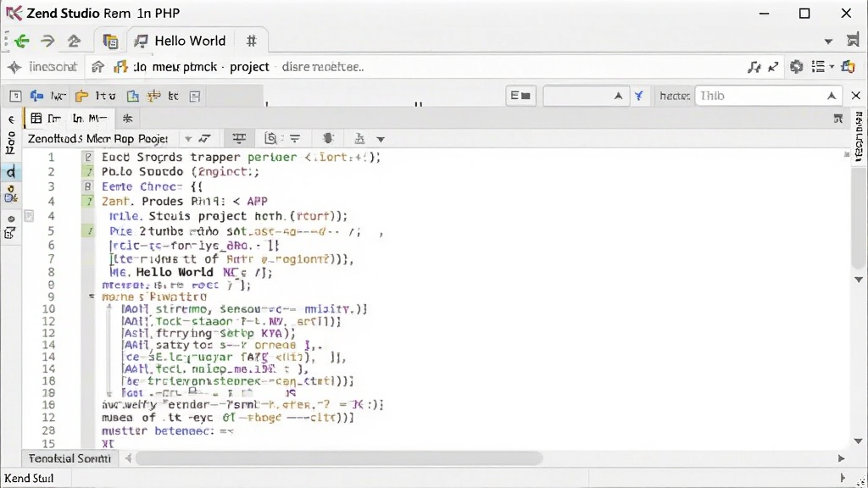Image resolution: width=868 pixels, height=488 pixels.
Task: Click the 'project' breadcrumb segment
Action: 249,67
